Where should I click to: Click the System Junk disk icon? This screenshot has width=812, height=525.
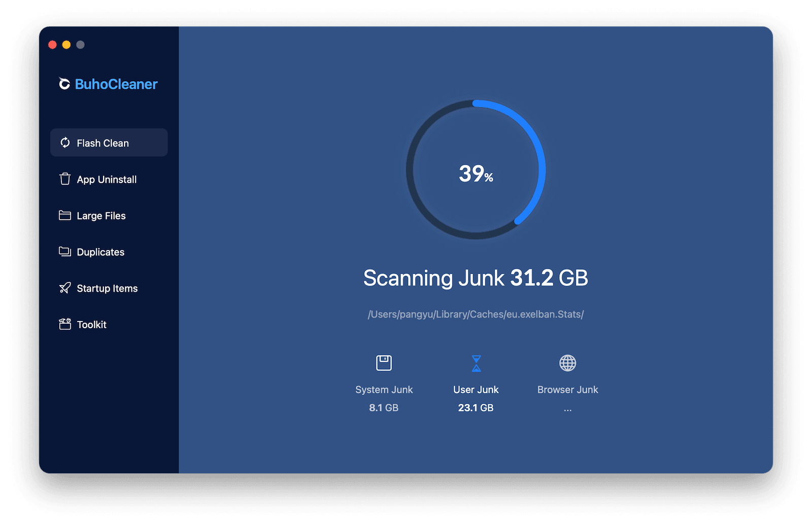(384, 363)
